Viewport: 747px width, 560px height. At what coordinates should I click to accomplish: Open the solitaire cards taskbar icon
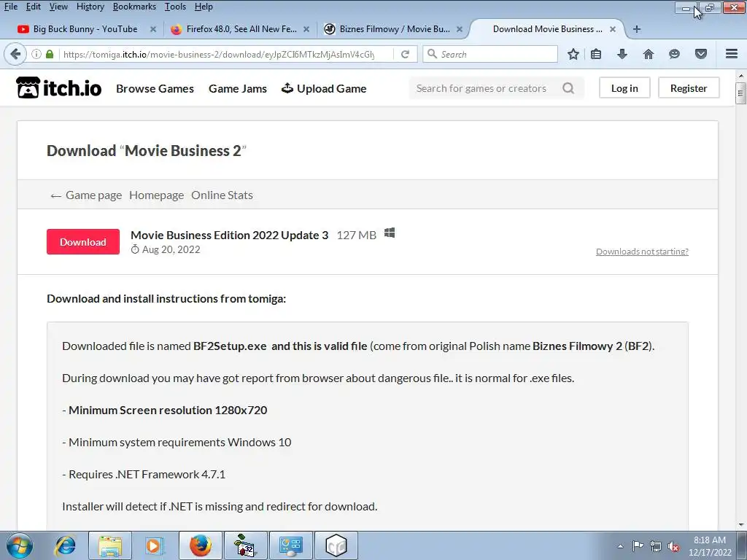coord(246,545)
